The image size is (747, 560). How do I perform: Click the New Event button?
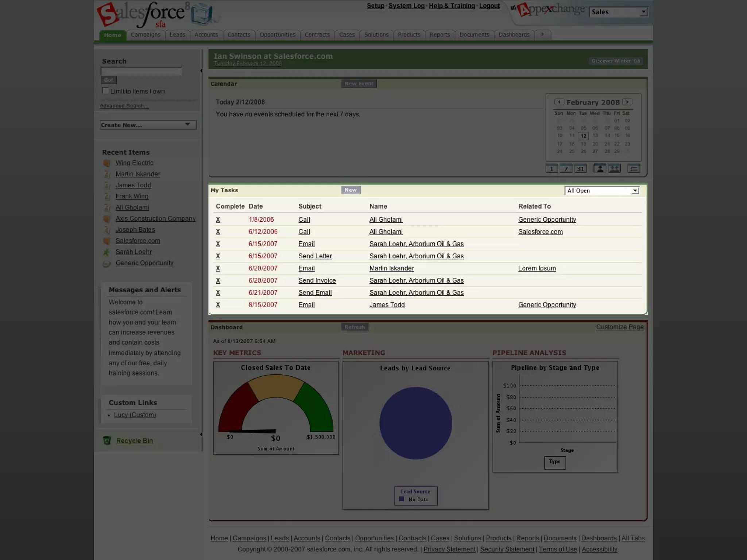(359, 83)
